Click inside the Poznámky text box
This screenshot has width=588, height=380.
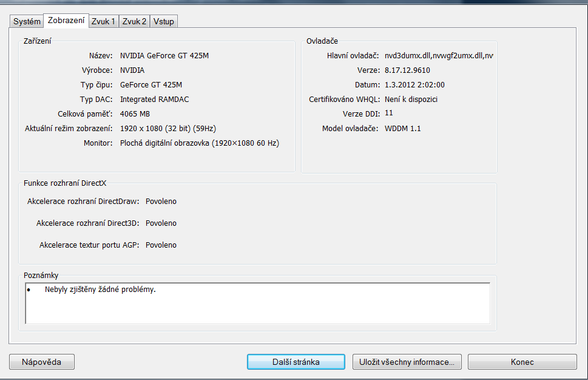tap(258, 303)
